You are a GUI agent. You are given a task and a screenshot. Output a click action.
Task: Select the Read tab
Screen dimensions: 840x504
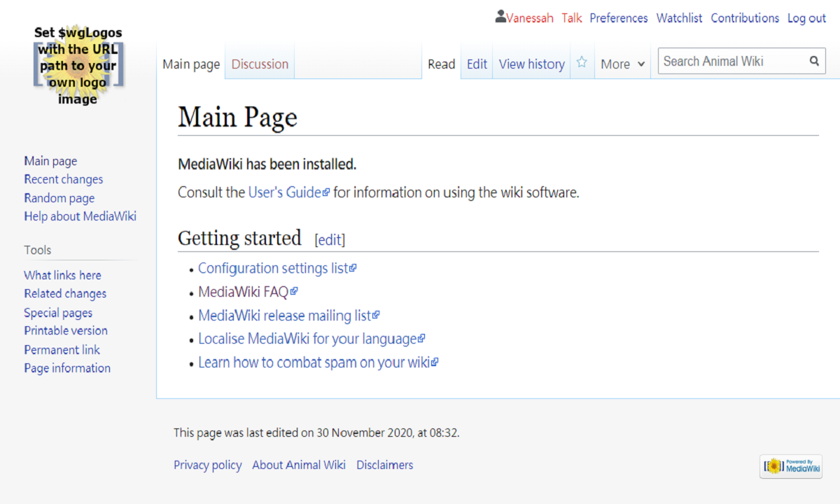pyautogui.click(x=441, y=64)
